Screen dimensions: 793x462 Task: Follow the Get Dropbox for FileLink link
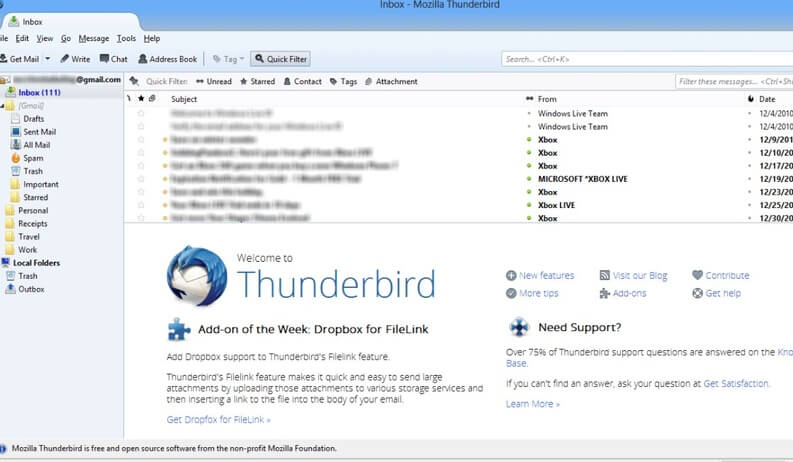tap(218, 420)
